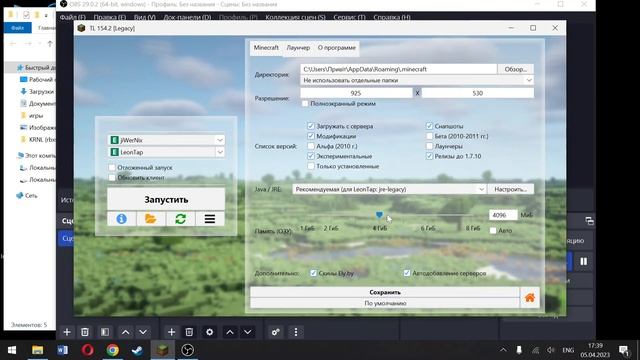Open OBS scene filters icon
This screenshot has height=360, width=640.
tap(105, 332)
